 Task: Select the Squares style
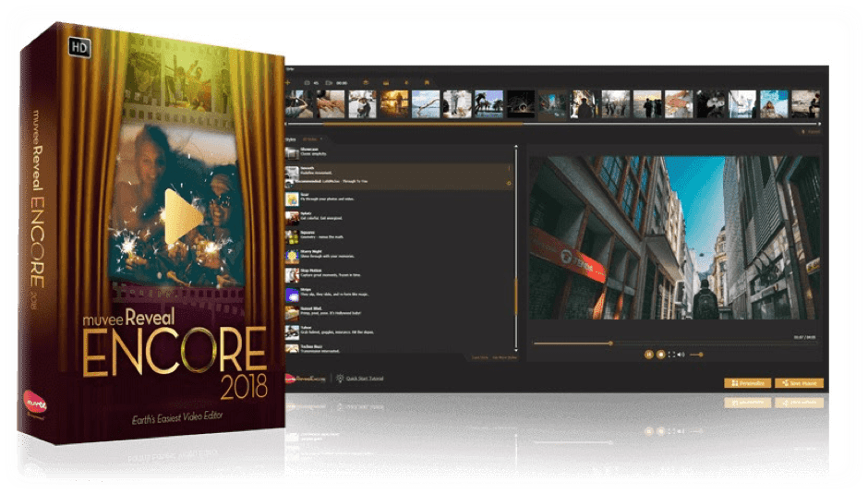[399, 235]
